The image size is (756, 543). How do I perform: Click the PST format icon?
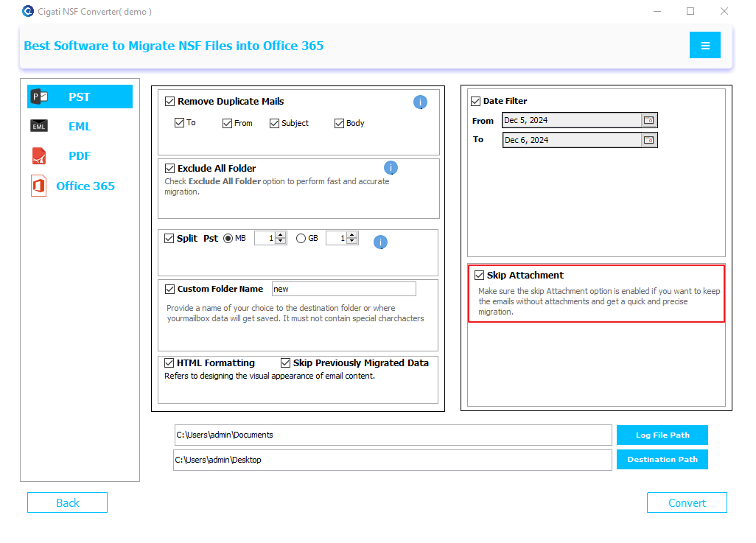pyautogui.click(x=39, y=97)
